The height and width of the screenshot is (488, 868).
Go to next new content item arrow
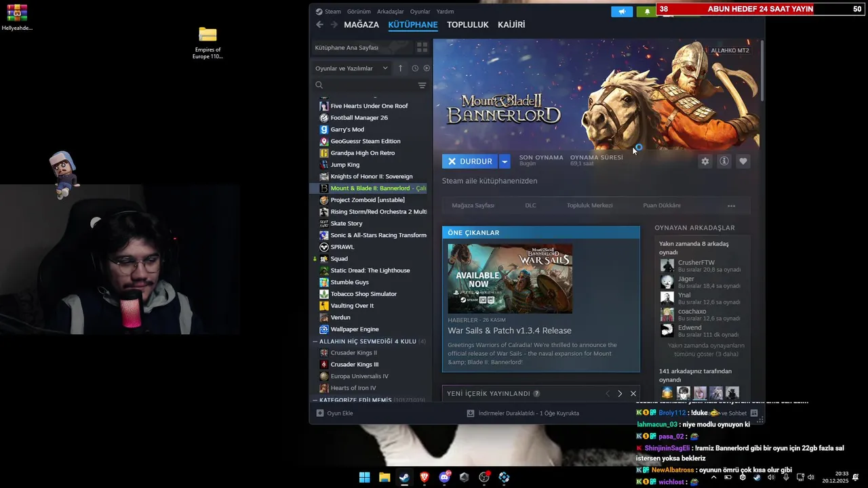pos(620,394)
